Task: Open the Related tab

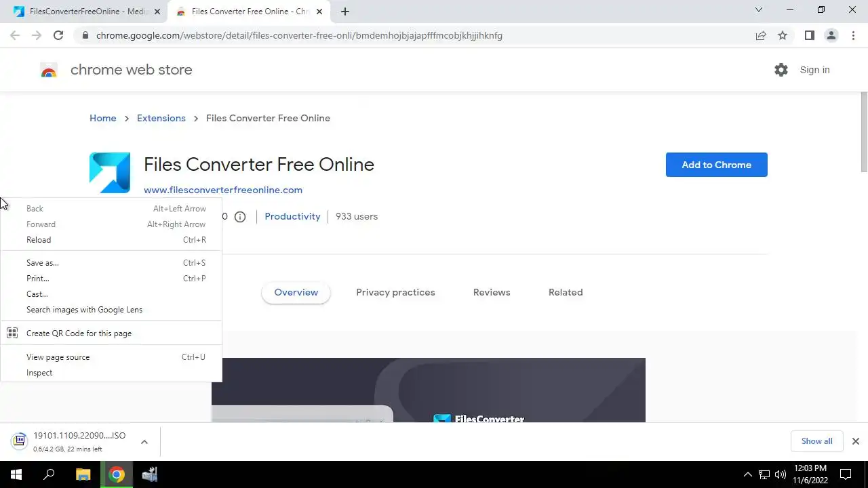Action: click(x=566, y=293)
